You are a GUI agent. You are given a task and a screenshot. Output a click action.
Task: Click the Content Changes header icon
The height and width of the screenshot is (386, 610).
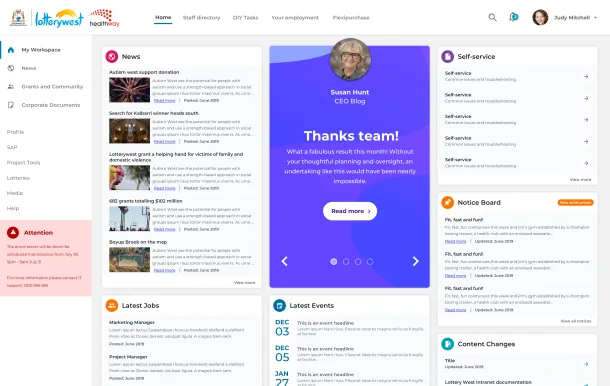[x=447, y=344]
